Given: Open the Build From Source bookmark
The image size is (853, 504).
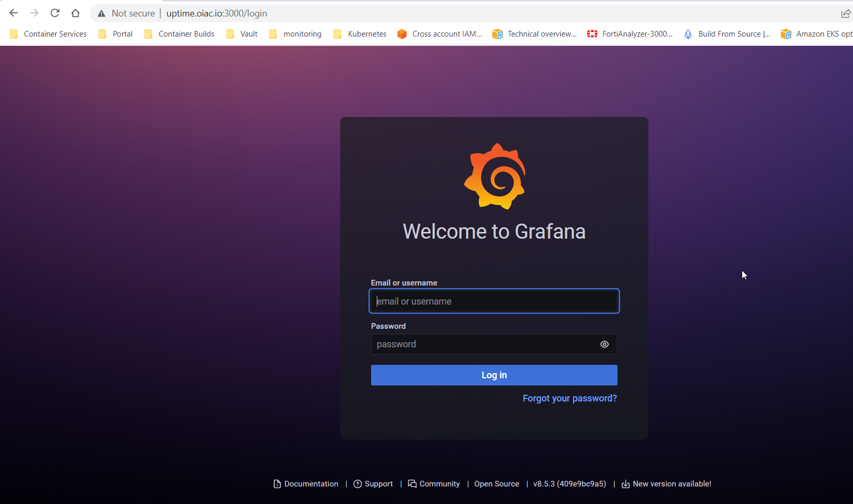Looking at the screenshot, I should click(727, 34).
